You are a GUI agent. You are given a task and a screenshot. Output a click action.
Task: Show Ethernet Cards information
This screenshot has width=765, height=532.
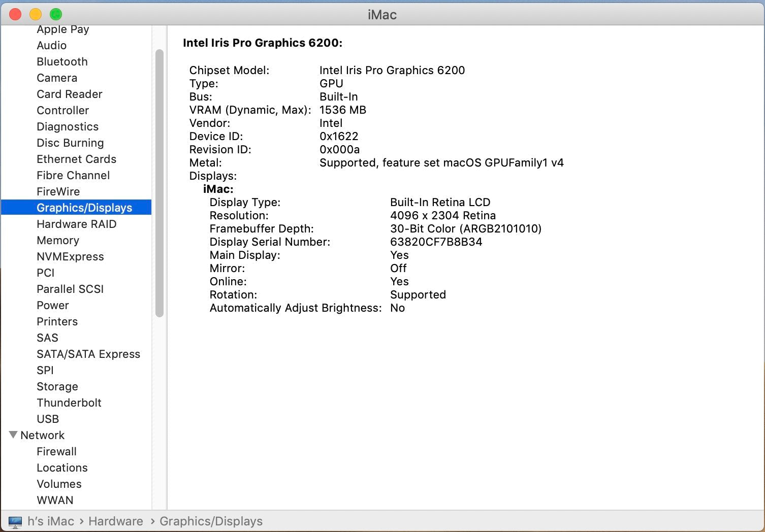click(x=76, y=159)
